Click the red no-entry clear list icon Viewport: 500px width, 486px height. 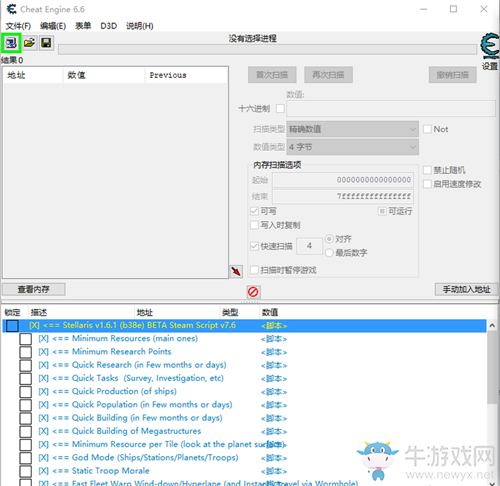253,292
